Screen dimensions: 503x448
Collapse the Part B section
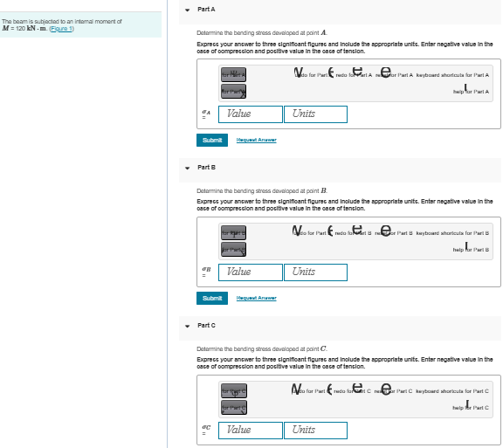[188, 168]
